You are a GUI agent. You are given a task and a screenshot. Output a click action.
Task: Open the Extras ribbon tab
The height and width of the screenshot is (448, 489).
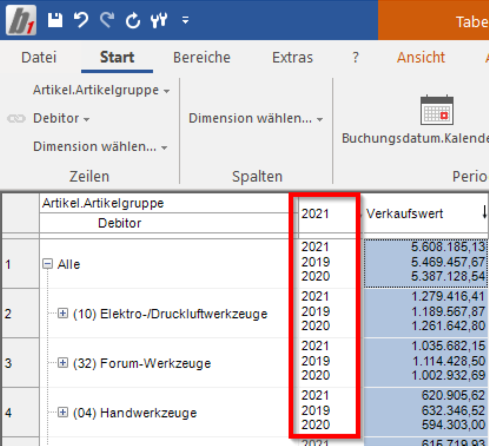(x=293, y=57)
